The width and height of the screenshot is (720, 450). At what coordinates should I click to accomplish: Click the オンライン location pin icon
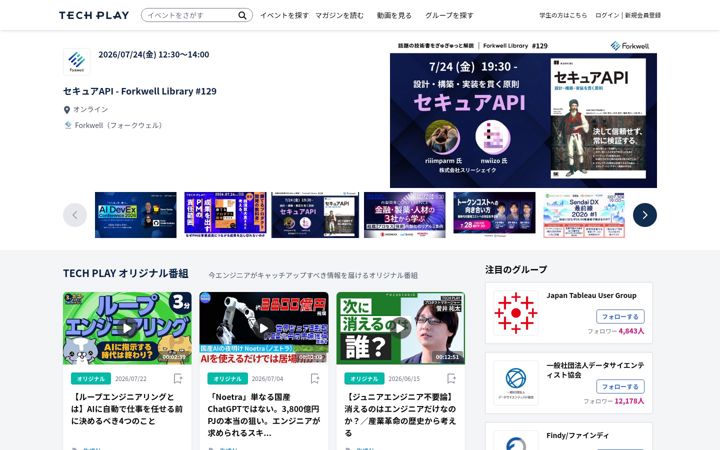tap(67, 110)
